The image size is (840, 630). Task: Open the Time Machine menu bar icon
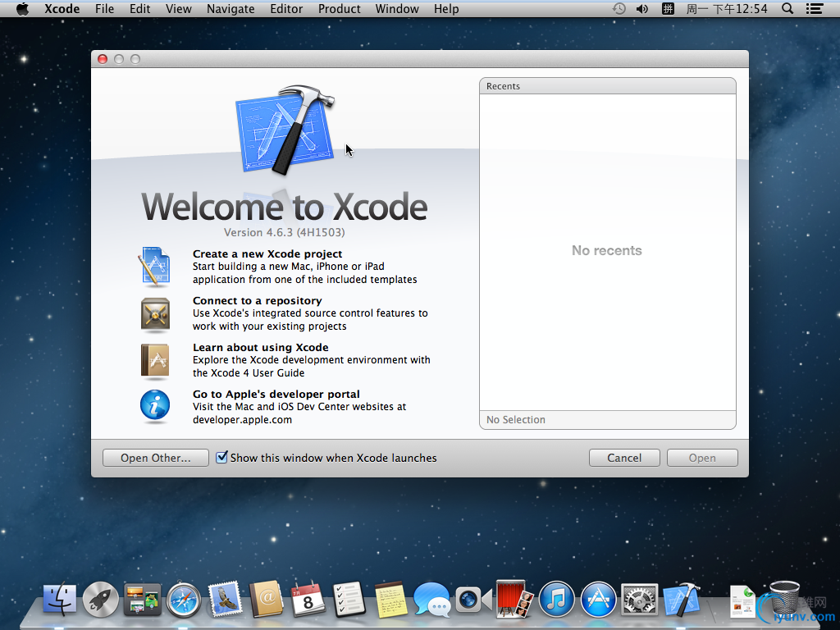[619, 9]
